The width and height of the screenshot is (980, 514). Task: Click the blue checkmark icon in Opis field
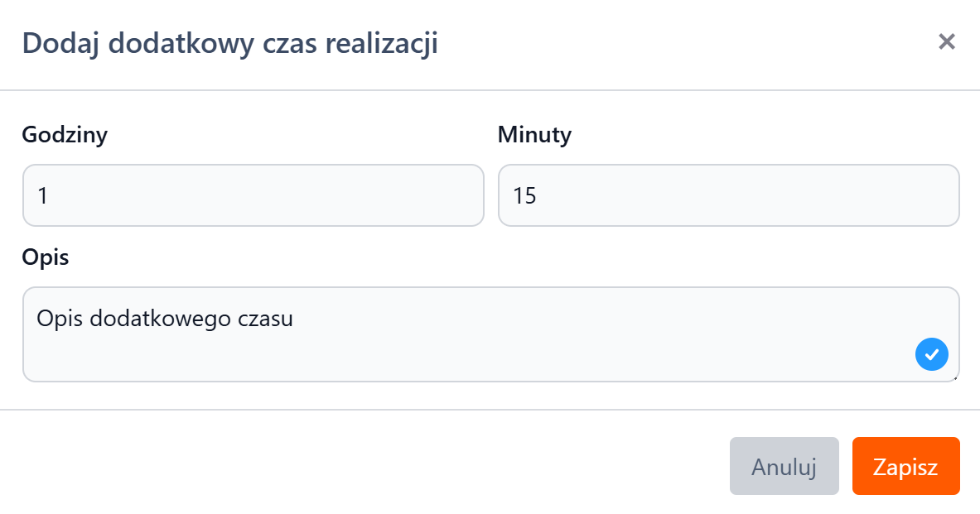931,354
